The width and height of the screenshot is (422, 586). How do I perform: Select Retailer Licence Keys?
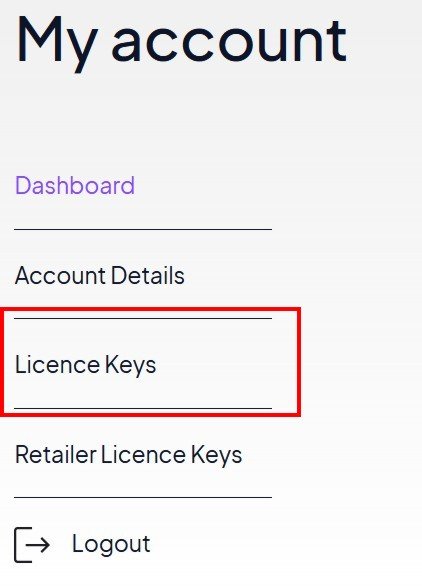[128, 455]
